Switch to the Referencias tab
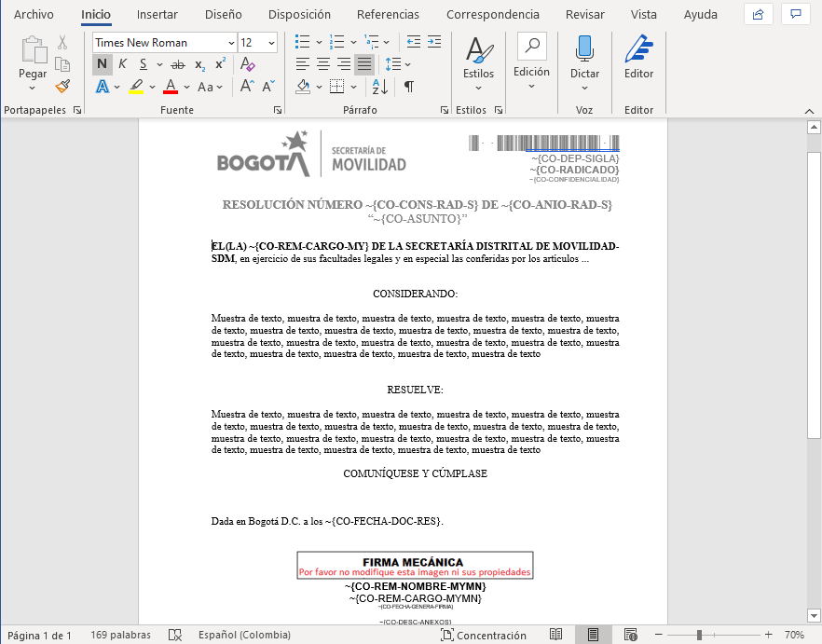The width and height of the screenshot is (822, 644). click(388, 15)
